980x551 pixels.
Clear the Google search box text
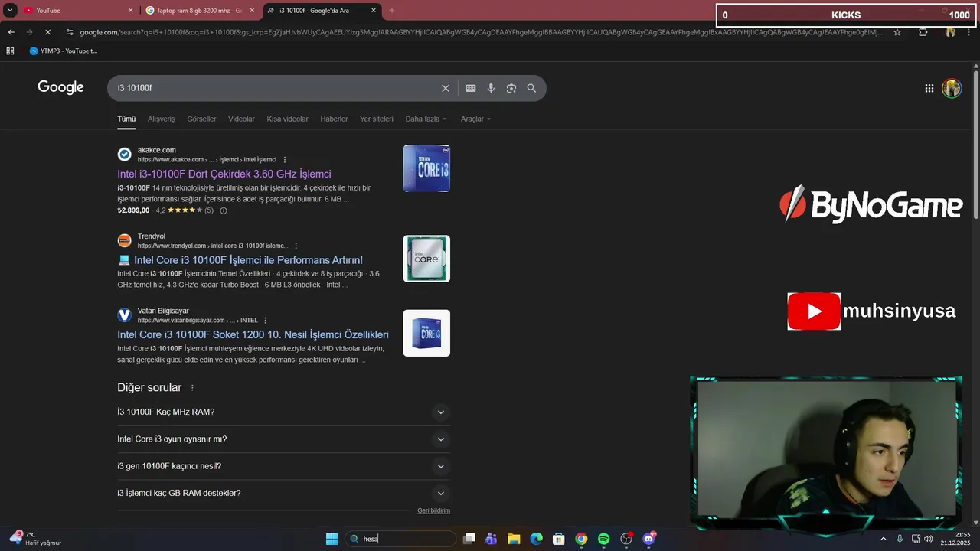click(446, 88)
